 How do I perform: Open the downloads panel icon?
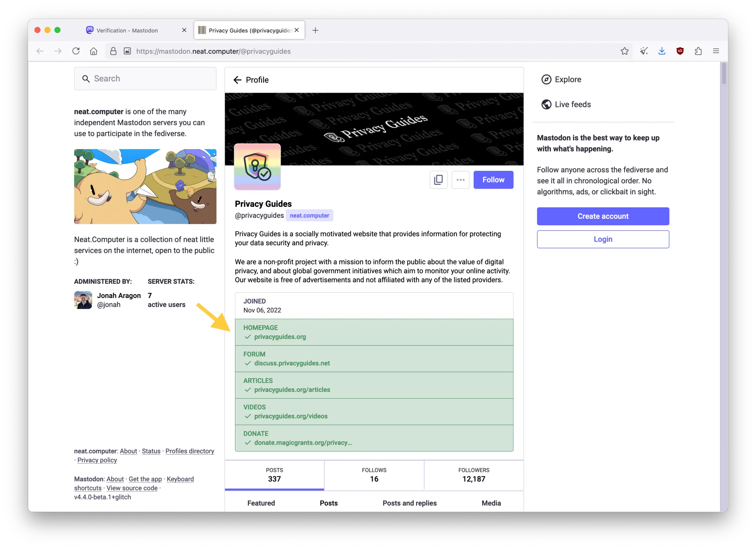662,51
